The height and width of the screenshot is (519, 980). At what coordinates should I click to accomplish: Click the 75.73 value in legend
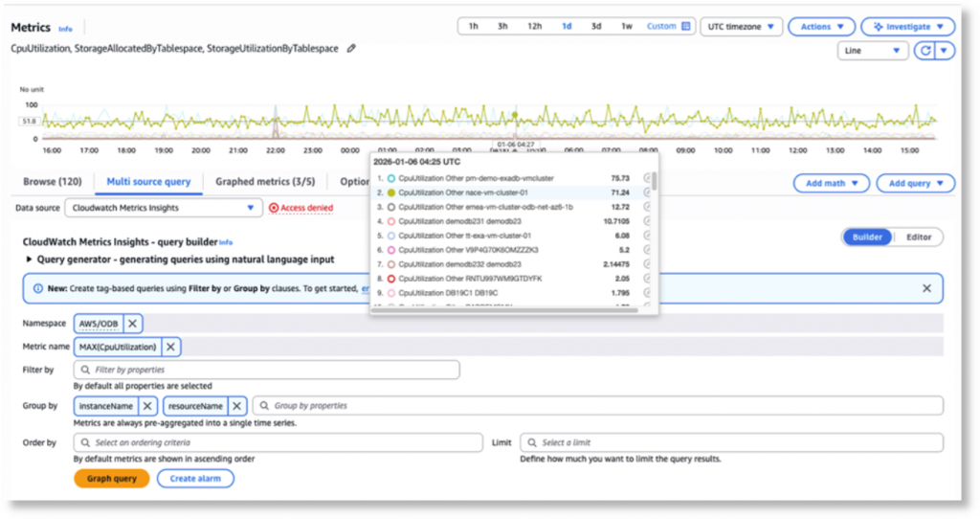pos(620,178)
